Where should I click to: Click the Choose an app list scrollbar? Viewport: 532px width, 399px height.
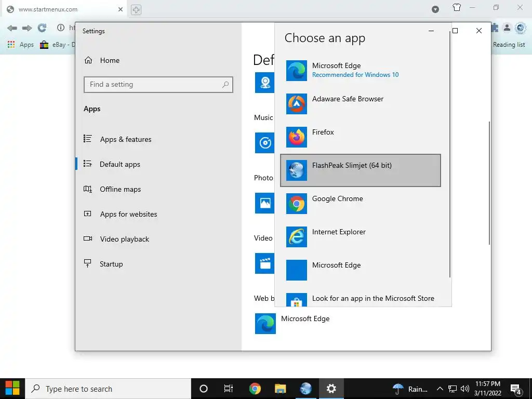click(450, 154)
